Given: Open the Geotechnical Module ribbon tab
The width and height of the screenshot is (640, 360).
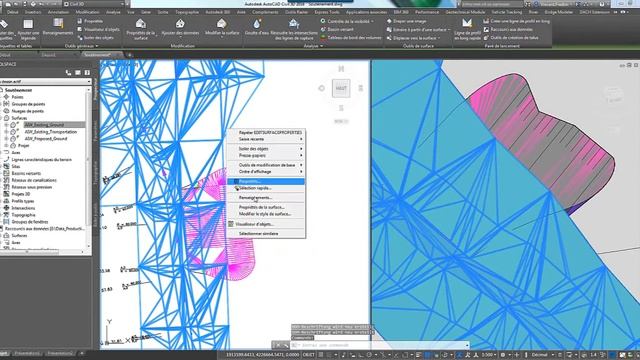Looking at the screenshot, I should click(x=464, y=12).
